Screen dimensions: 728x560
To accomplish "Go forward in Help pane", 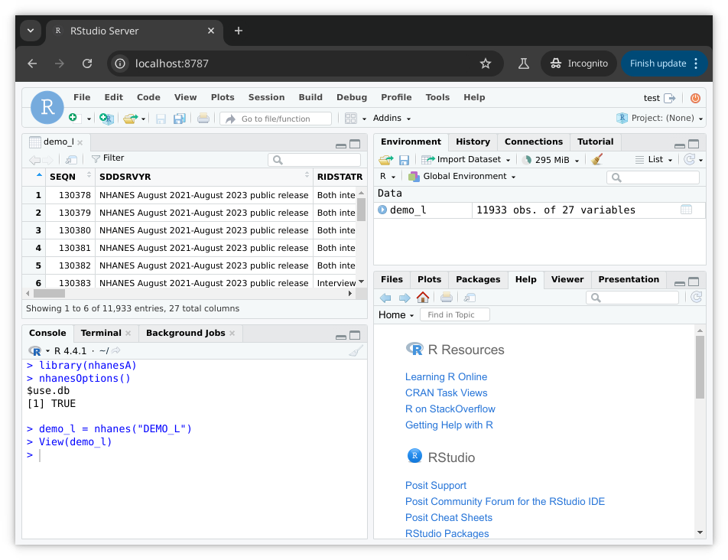I will pyautogui.click(x=405, y=298).
